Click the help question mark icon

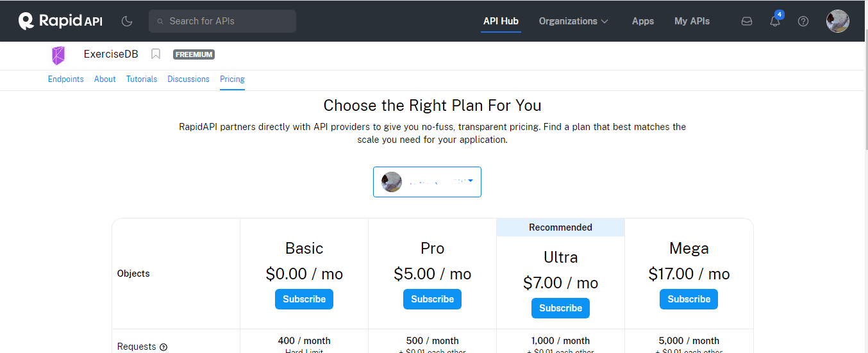click(803, 21)
